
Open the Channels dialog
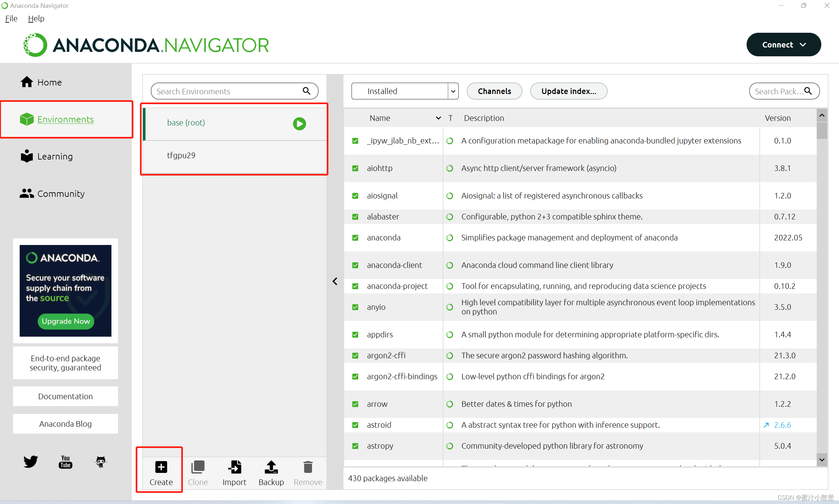point(494,91)
